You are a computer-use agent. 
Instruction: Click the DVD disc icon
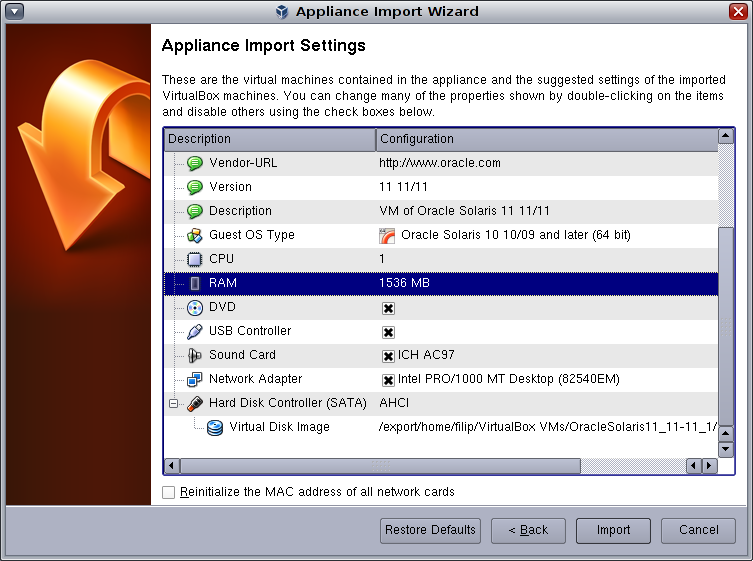pyautogui.click(x=194, y=307)
